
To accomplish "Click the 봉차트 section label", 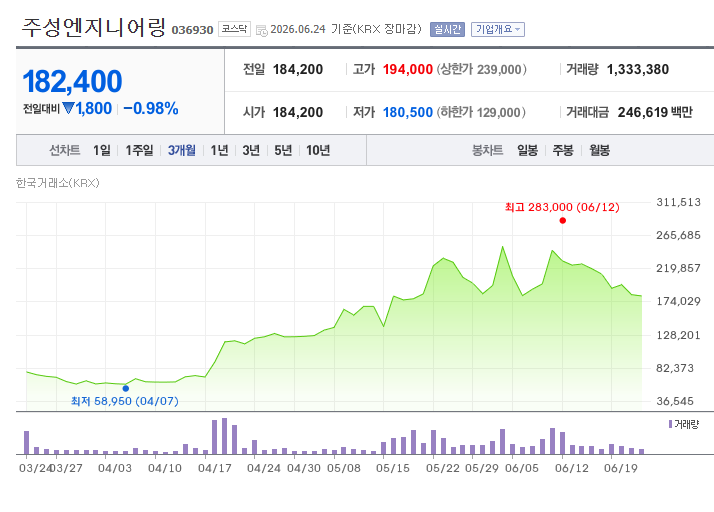I will coord(487,150).
